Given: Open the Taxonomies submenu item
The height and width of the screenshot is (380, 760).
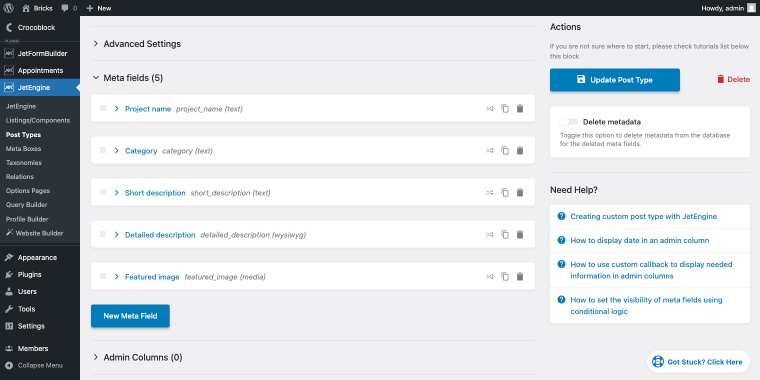Looking at the screenshot, I should click(x=24, y=163).
